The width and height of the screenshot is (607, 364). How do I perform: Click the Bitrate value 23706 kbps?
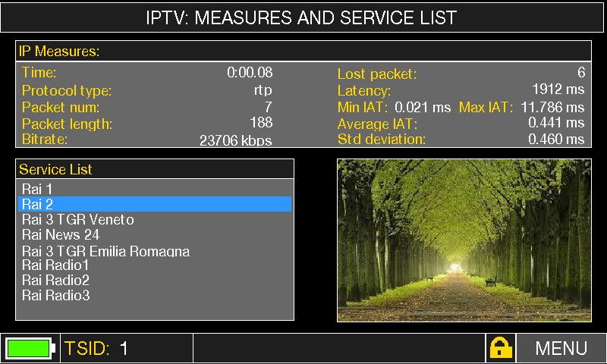(x=235, y=140)
